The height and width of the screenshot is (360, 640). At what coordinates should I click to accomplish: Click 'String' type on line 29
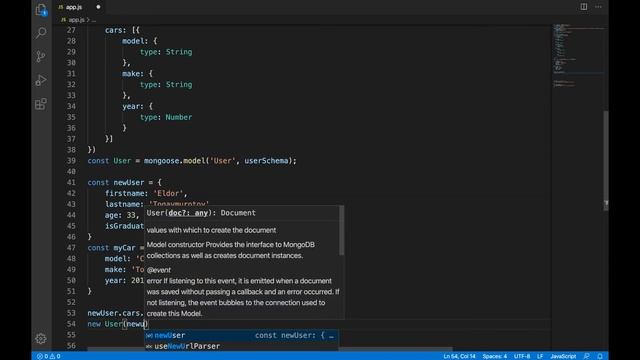178,52
